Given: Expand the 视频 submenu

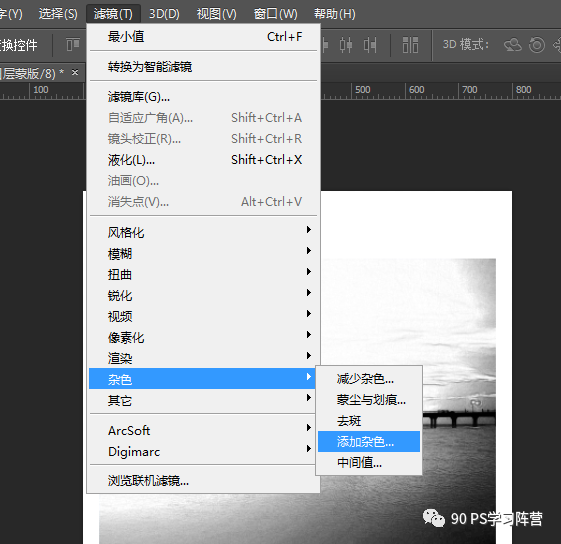Looking at the screenshot, I should 204,316.
